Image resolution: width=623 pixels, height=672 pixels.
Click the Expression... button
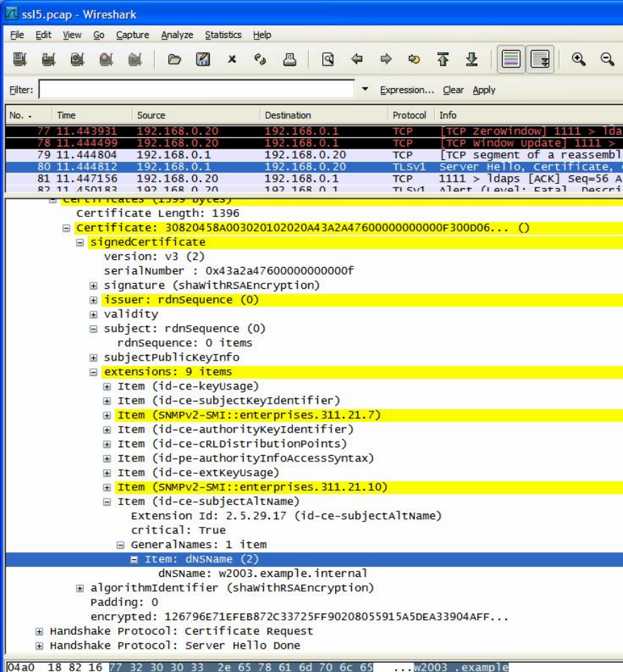407,90
